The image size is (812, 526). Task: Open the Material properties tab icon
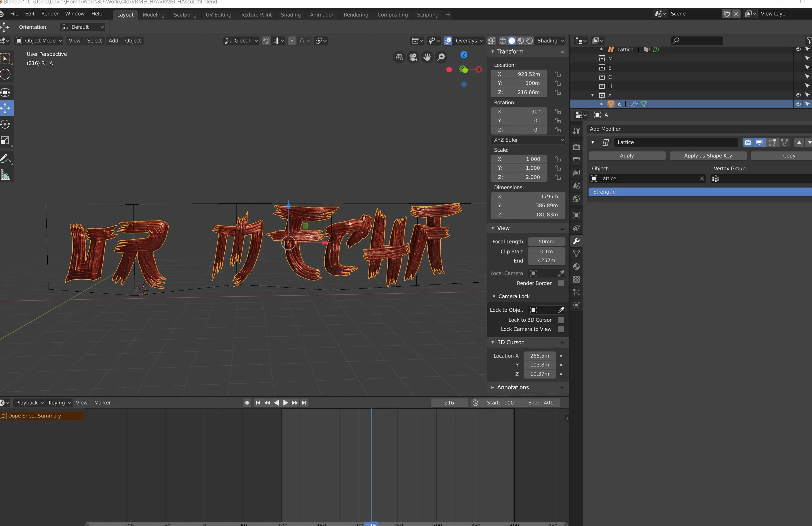pyautogui.click(x=577, y=267)
